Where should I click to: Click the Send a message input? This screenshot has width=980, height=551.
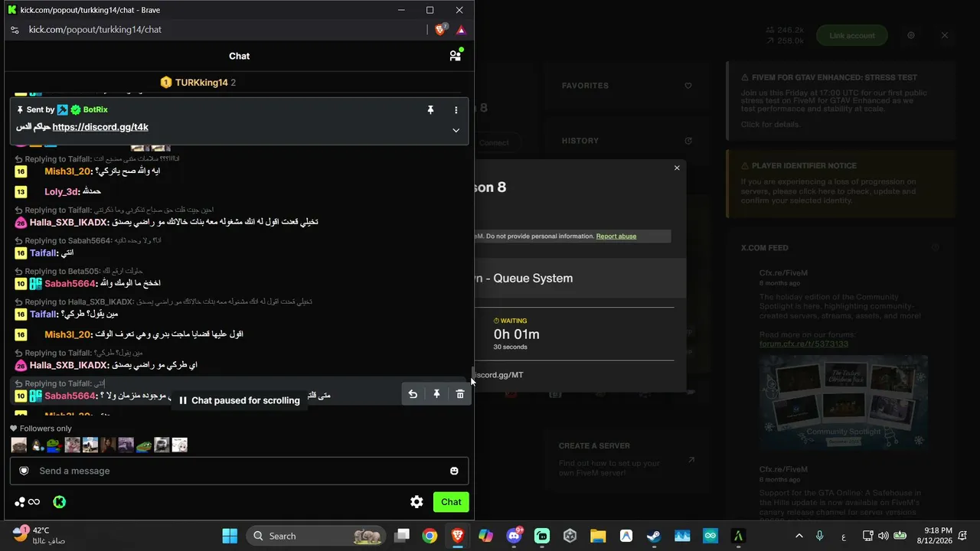click(x=239, y=471)
